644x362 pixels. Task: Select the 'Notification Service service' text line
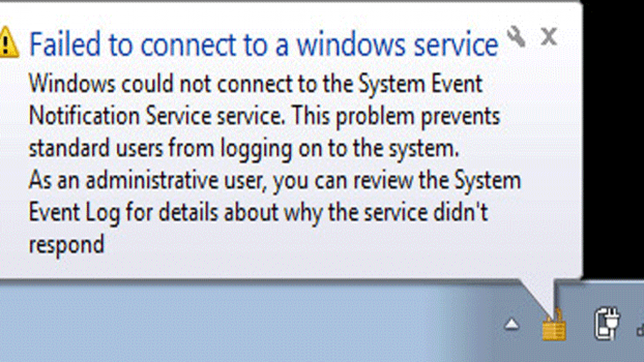tap(264, 117)
